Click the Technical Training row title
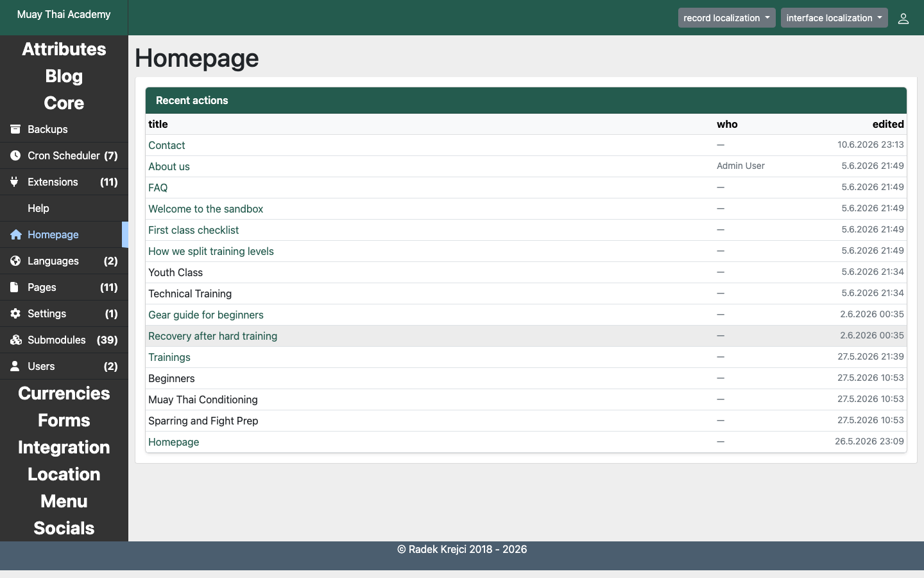 coord(190,293)
